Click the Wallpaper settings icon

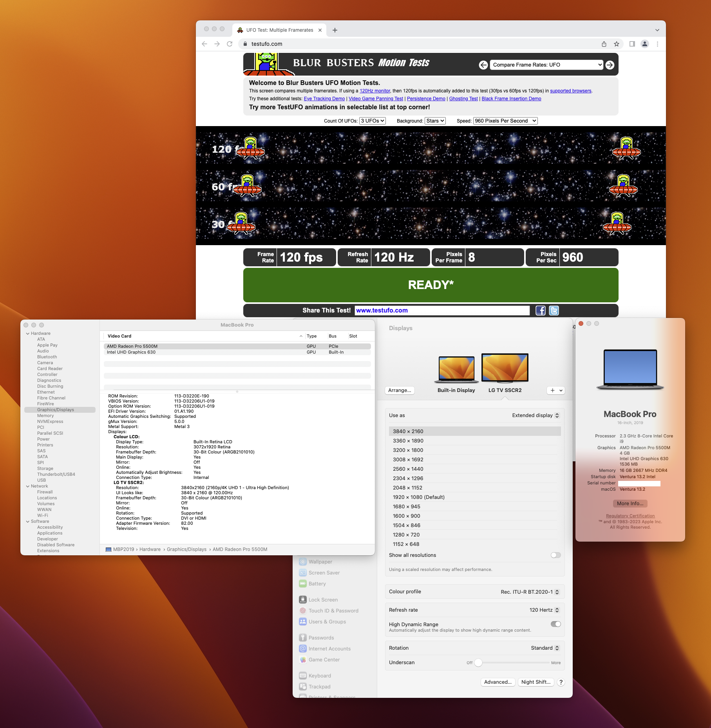[303, 562]
